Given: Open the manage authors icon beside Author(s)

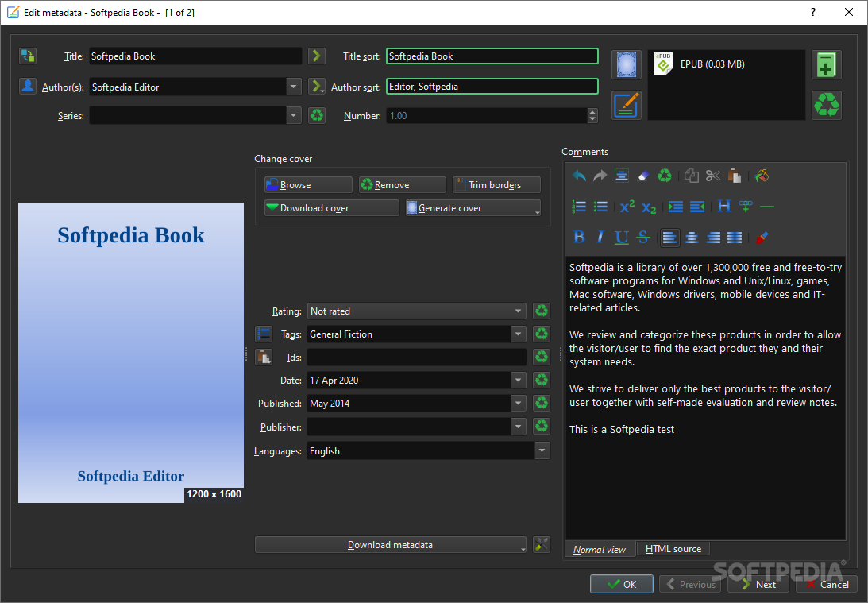Looking at the screenshot, I should pyautogui.click(x=28, y=87).
